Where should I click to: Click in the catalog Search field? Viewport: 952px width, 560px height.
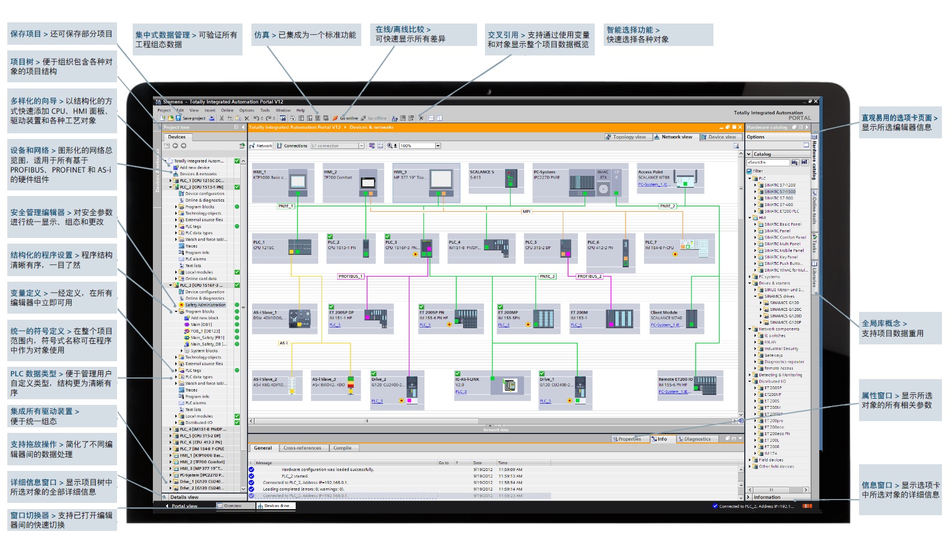tap(768, 162)
